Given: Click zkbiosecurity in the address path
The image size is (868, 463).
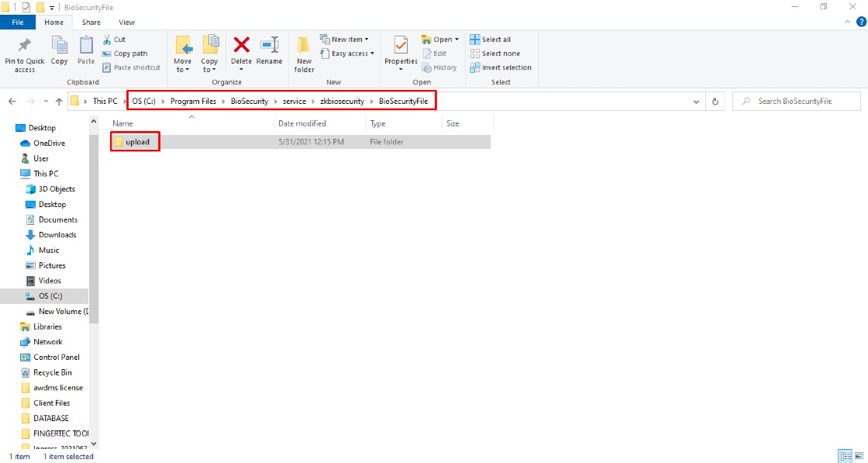Looking at the screenshot, I should [342, 102].
